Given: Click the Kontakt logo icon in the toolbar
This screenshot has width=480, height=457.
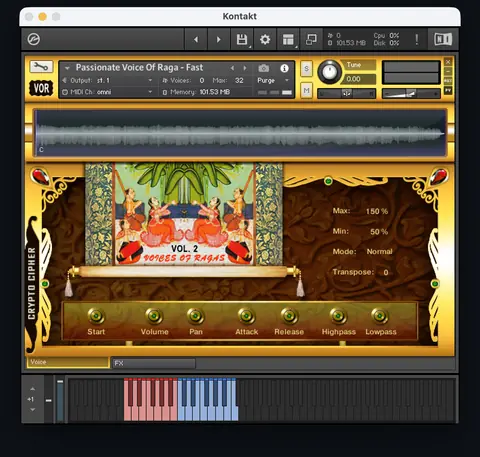Looking at the screenshot, I should pyautogui.click(x=34, y=39).
